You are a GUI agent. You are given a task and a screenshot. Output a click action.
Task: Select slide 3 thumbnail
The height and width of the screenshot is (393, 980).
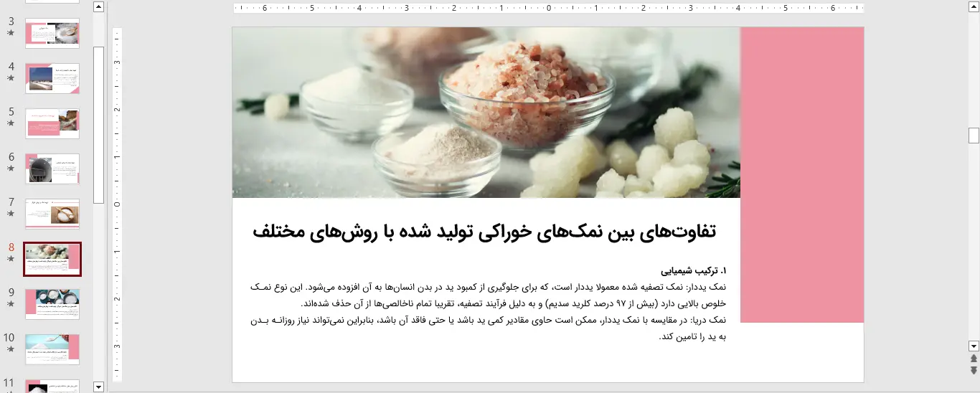pos(52,33)
